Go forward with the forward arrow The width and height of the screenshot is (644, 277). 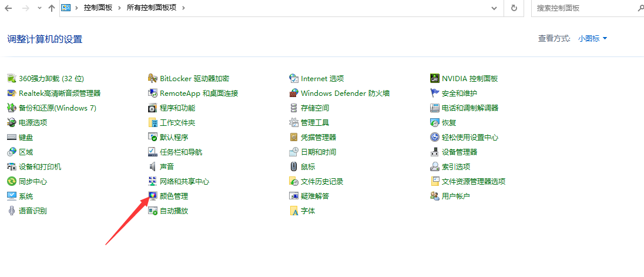(25, 8)
